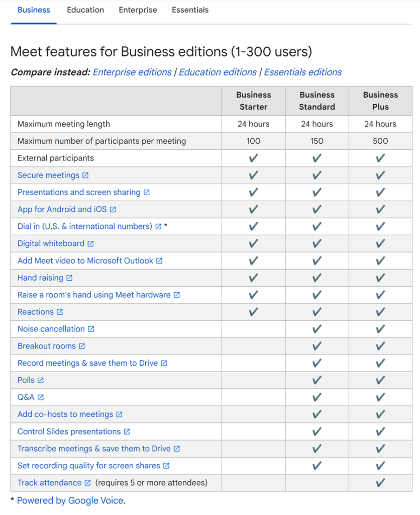
Task: Open the Essentials tab
Action: [x=190, y=10]
